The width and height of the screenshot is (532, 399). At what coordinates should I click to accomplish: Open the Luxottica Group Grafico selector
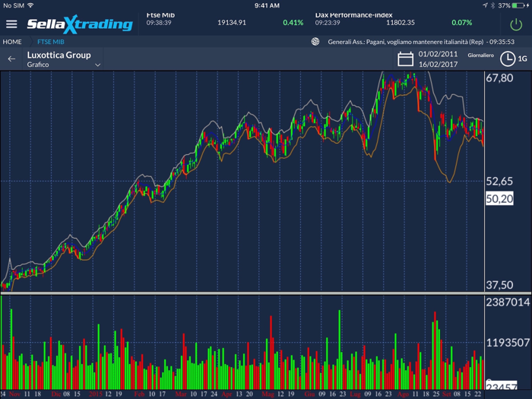coord(63,59)
